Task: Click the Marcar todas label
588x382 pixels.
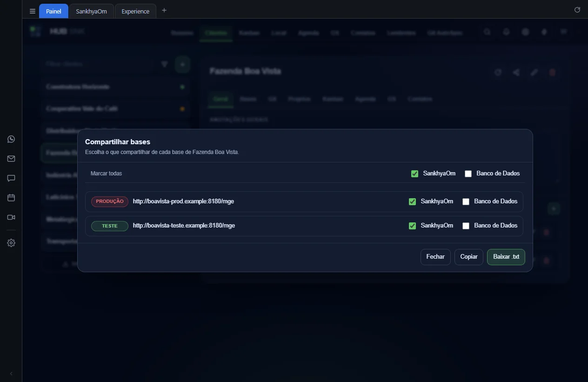Action: coord(106,174)
